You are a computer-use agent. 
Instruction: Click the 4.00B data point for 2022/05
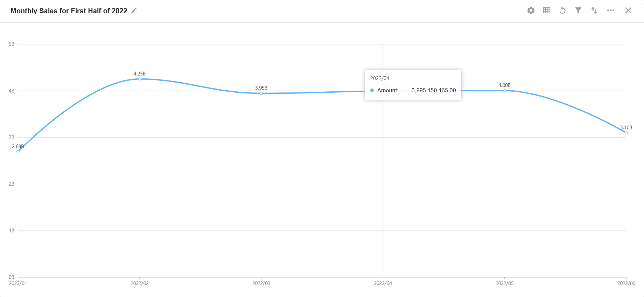pyautogui.click(x=505, y=91)
